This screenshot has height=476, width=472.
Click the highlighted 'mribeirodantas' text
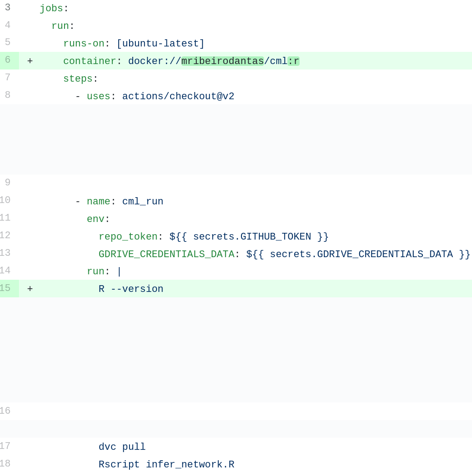tap(222, 61)
